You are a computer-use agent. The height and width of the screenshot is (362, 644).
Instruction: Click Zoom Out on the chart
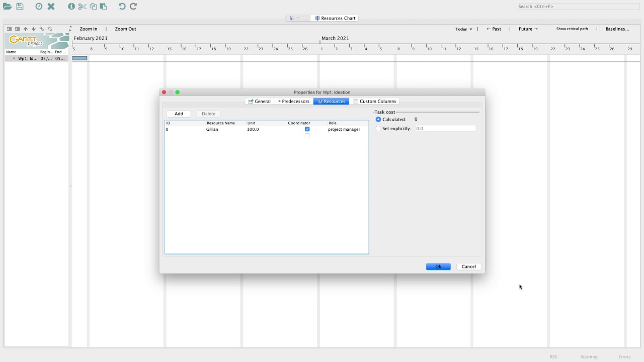coord(125,29)
